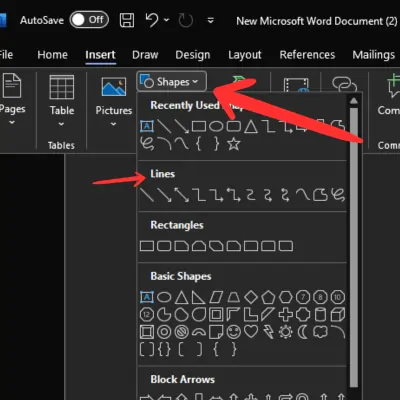Pick the heart shape

pyautogui.click(x=251, y=332)
